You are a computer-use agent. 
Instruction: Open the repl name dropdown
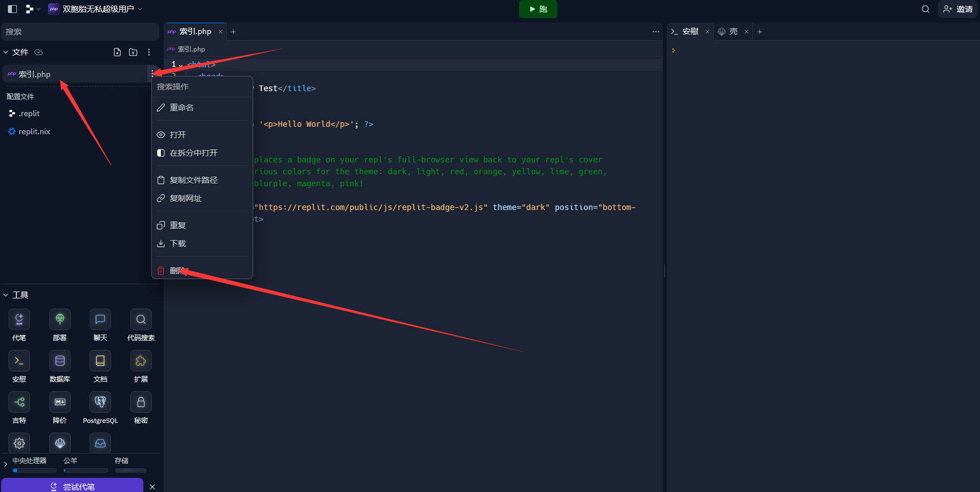coord(95,9)
